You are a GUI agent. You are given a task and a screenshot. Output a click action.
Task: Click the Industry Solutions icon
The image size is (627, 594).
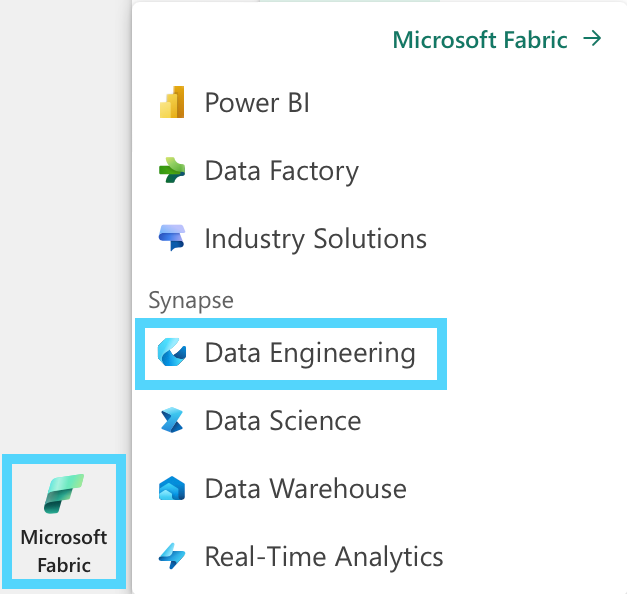click(172, 238)
